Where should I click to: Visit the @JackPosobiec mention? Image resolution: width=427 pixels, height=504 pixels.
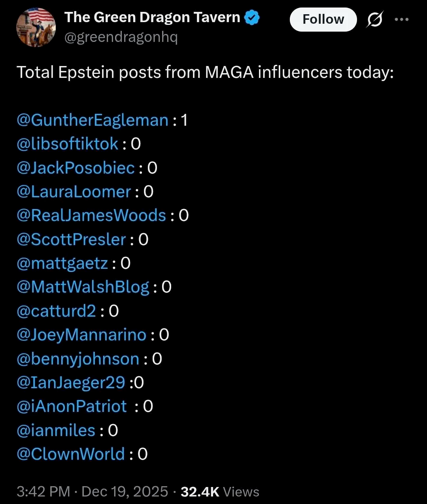click(76, 168)
